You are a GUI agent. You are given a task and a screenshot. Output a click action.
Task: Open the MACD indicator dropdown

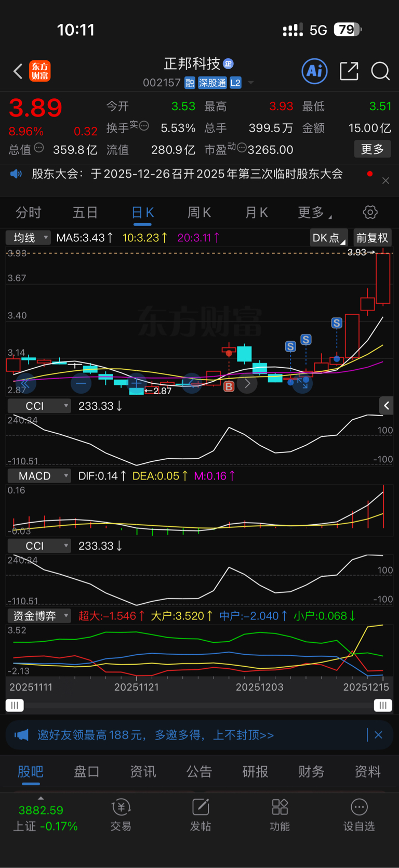coord(39,476)
